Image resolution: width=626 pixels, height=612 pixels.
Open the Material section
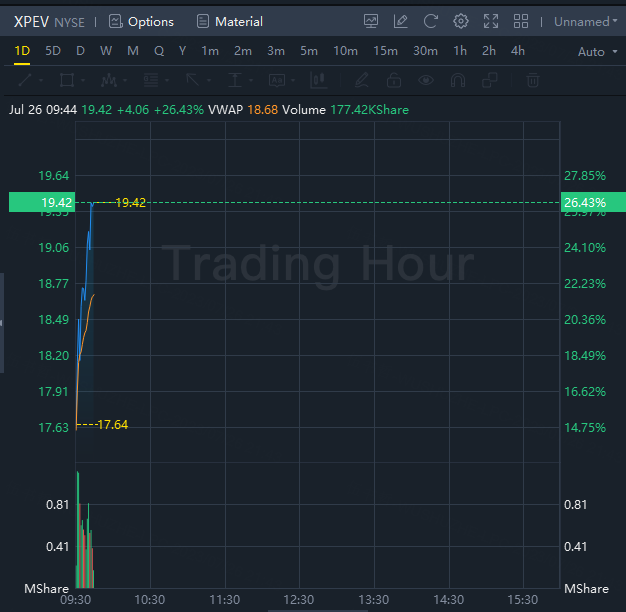tap(230, 22)
